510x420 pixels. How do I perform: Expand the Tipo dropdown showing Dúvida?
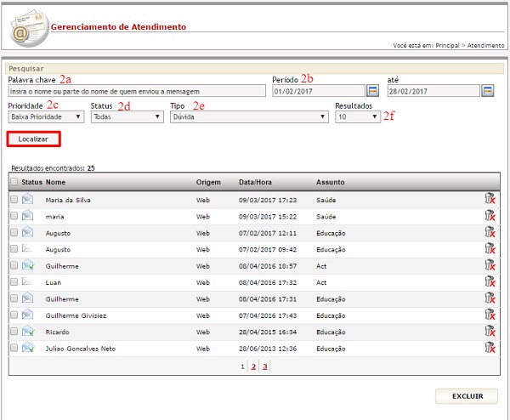pos(249,116)
